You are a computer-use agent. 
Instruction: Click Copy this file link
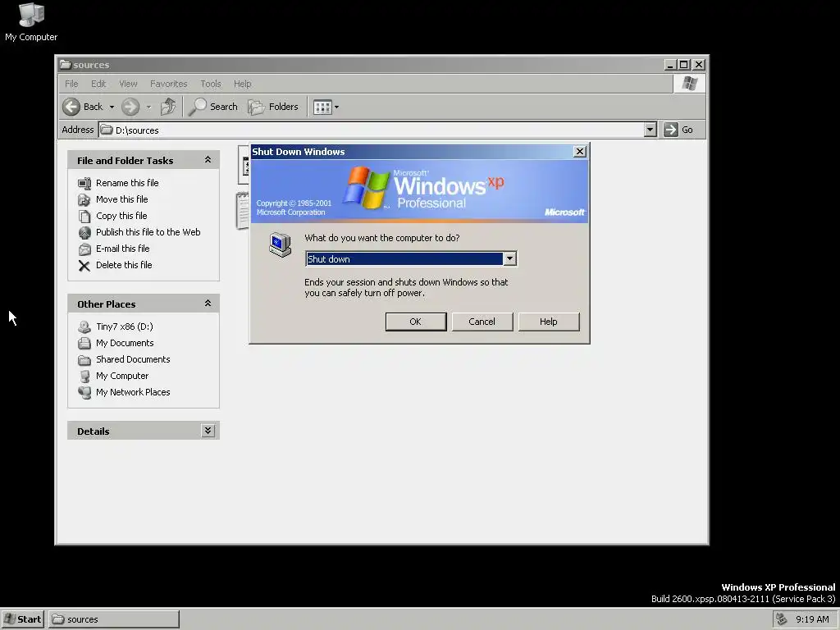(121, 216)
